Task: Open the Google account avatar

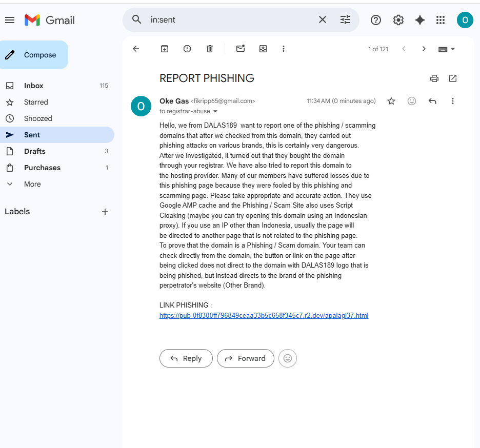Action: pos(465,20)
